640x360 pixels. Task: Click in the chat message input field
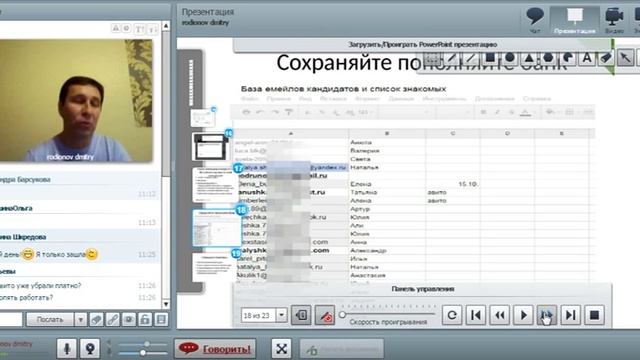[11, 320]
